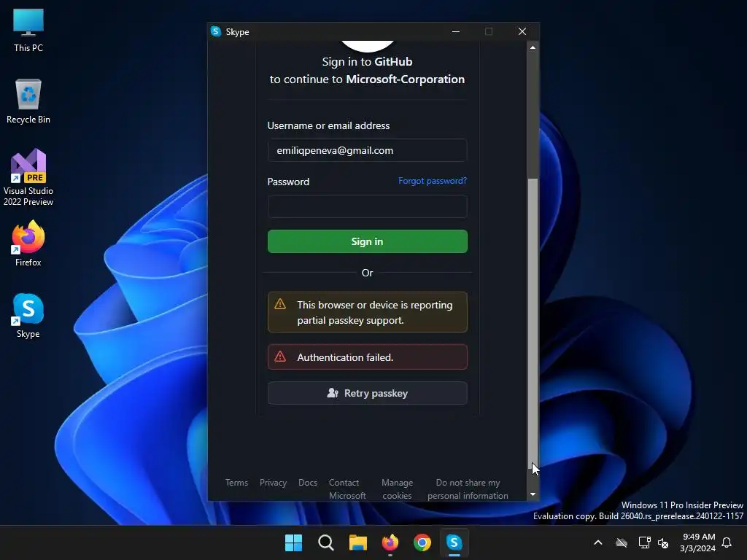Screen dimensions: 747x560
Task: Click the Authentication failed. message text
Action: tap(345, 357)
